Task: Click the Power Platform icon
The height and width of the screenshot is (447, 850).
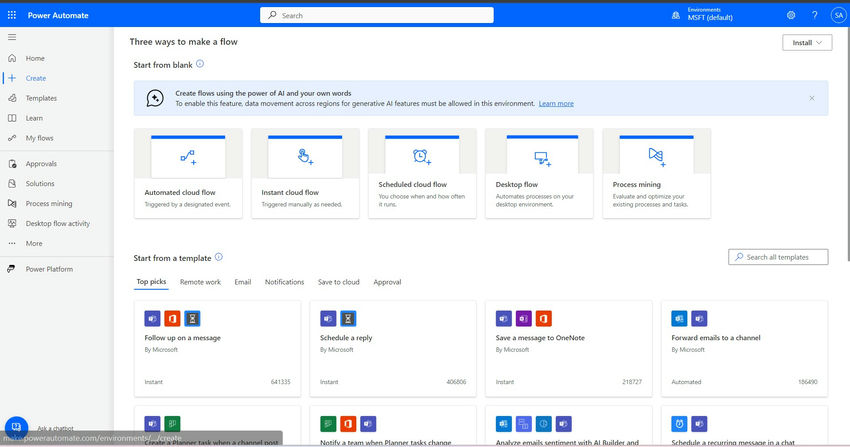Action: [x=11, y=269]
